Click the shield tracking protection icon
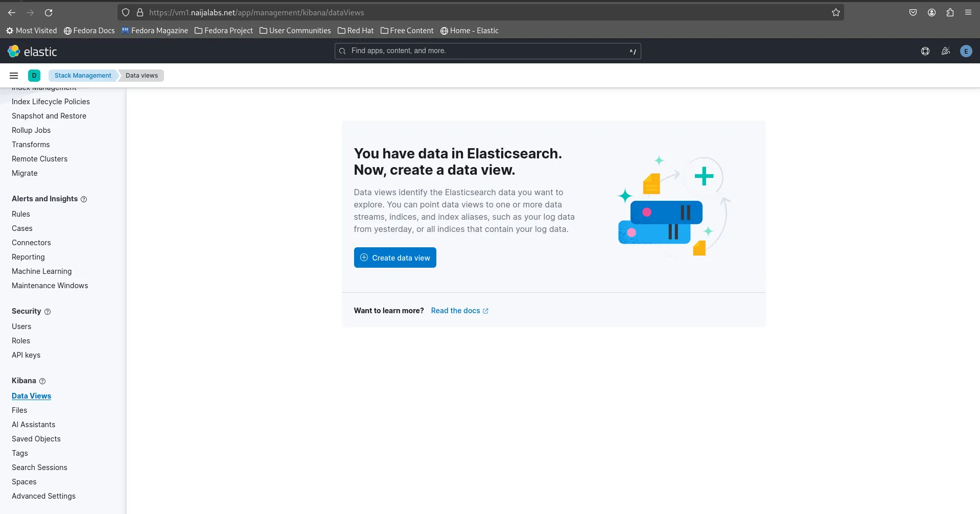Viewport: 980px width, 514px height. (126, 12)
